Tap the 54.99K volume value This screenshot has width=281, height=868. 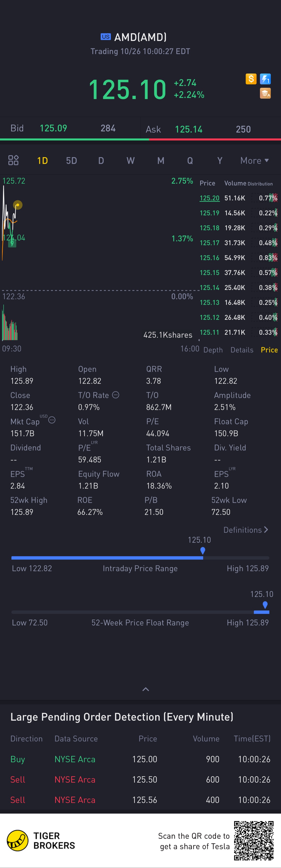(x=235, y=258)
